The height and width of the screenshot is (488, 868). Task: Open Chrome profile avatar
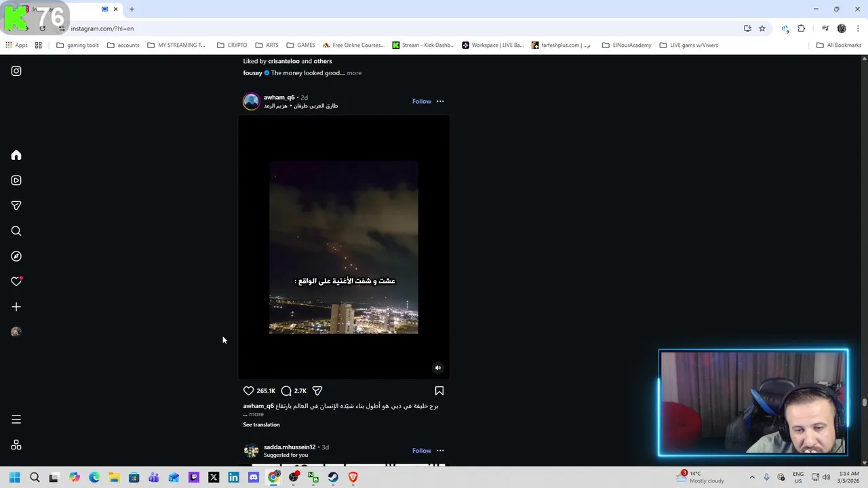[842, 28]
